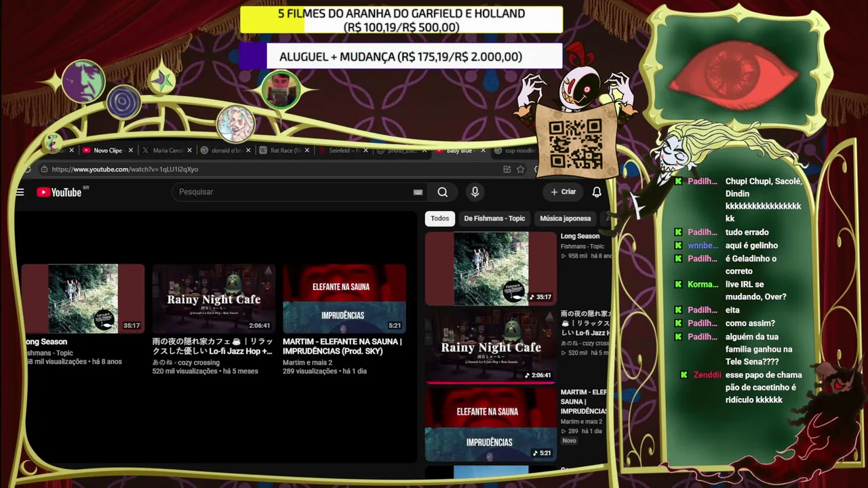Viewport: 868px width, 488px height.
Task: Close the Novo Clipe browser tab
Action: click(130, 150)
